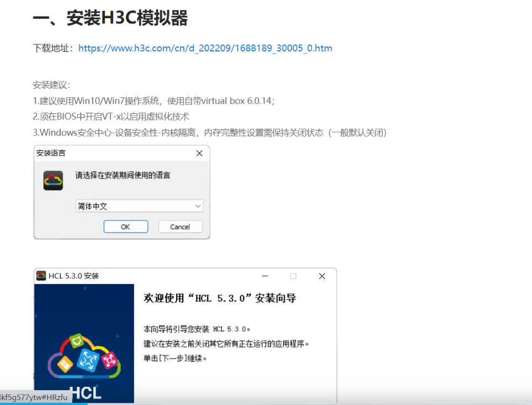Viewport: 532px width, 405px height.
Task: Open the H3C download address link
Action: [x=205, y=48]
